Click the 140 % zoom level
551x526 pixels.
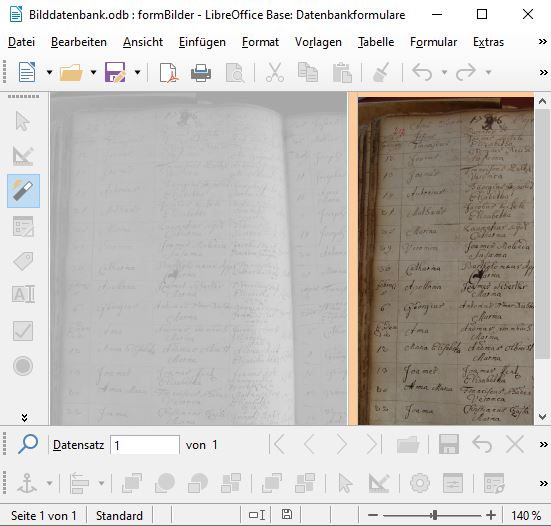click(526, 515)
